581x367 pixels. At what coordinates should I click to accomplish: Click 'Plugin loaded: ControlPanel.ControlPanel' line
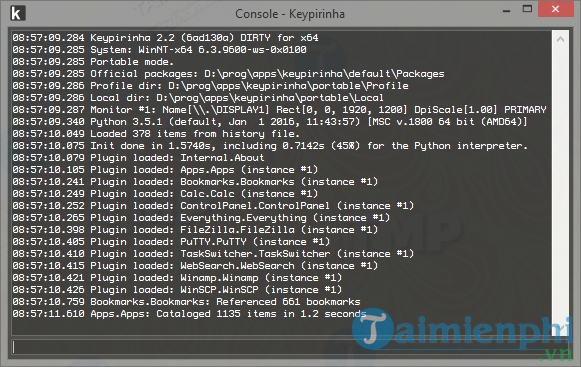(213, 205)
